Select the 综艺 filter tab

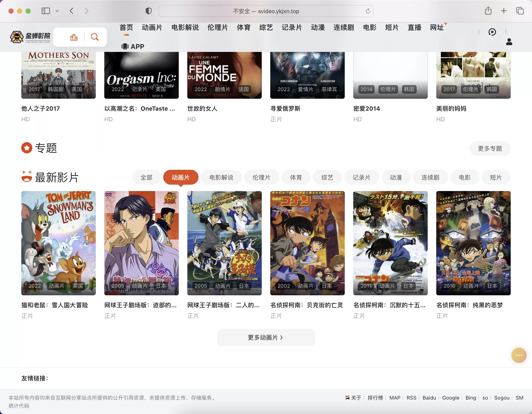(x=327, y=177)
